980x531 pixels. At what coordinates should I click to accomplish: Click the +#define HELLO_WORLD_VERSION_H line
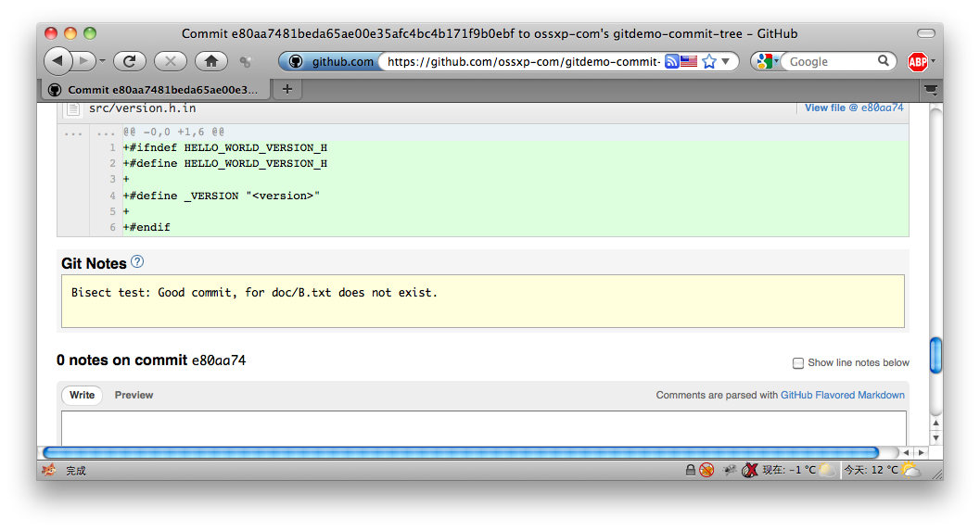pos(225,163)
